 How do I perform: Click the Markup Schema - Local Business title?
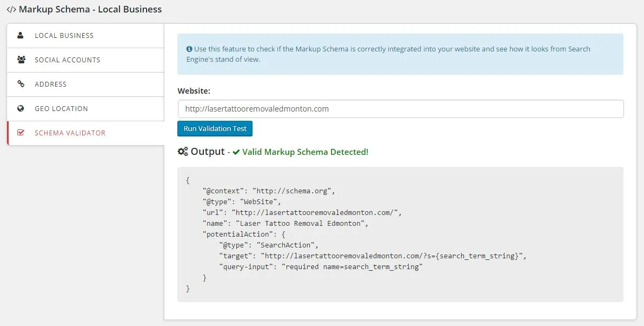point(90,9)
